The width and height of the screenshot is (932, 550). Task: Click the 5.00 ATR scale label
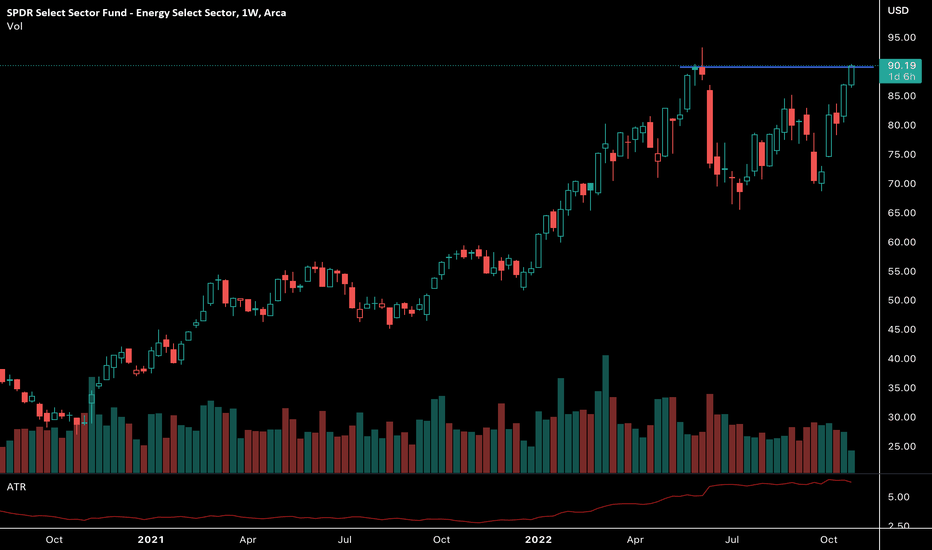[899, 497]
